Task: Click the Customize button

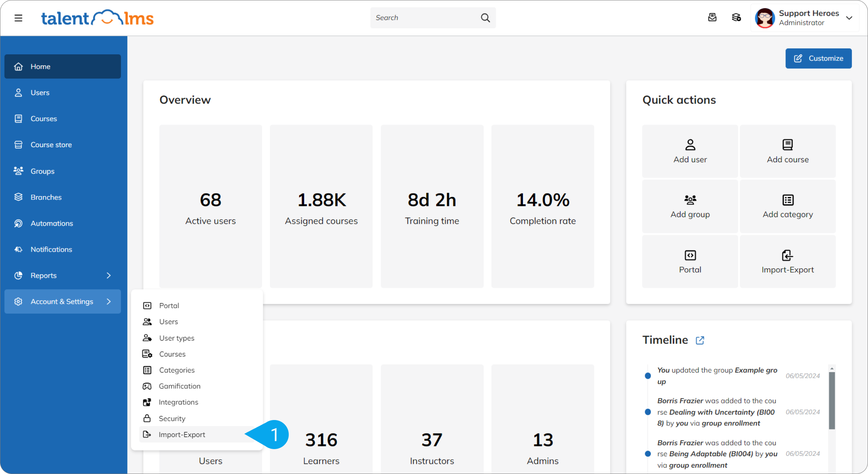Action: [x=819, y=58]
